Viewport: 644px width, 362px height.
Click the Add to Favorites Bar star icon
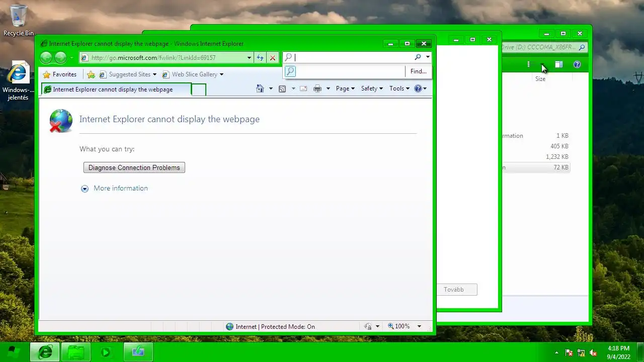[91, 74]
